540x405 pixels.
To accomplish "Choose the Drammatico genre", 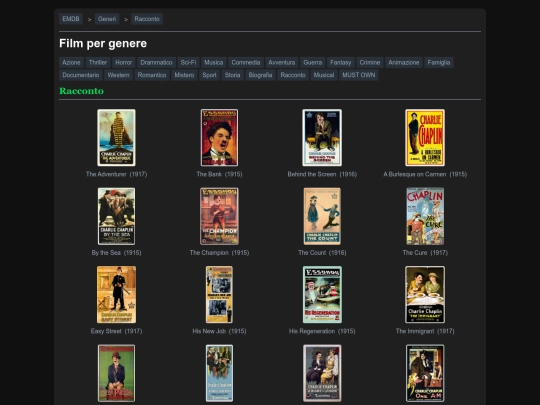I will [156, 62].
